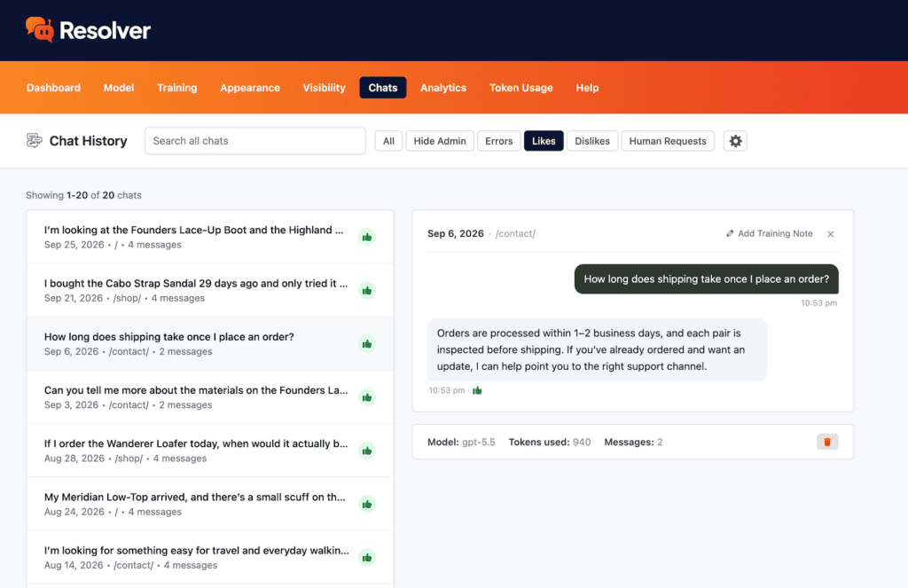Click the bot reply about order processing
Screen dimensions: 908x588
597,350
